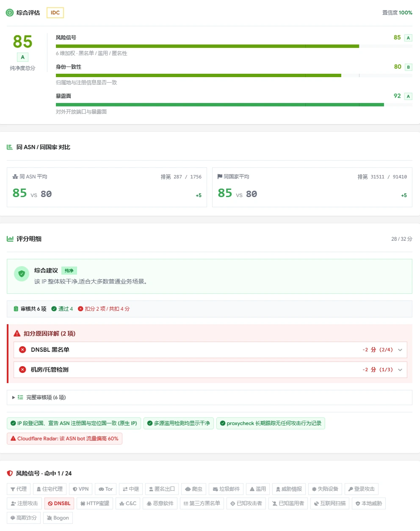Click the bar chart icon beside 同 ASN / 同国家 对比
Screen dimensions: 420x531
pyautogui.click(x=10, y=147)
